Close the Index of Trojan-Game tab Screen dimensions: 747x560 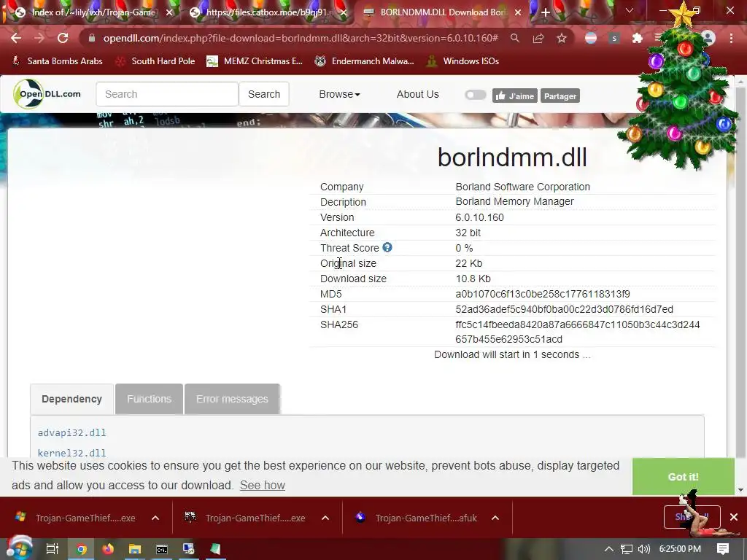(x=169, y=13)
